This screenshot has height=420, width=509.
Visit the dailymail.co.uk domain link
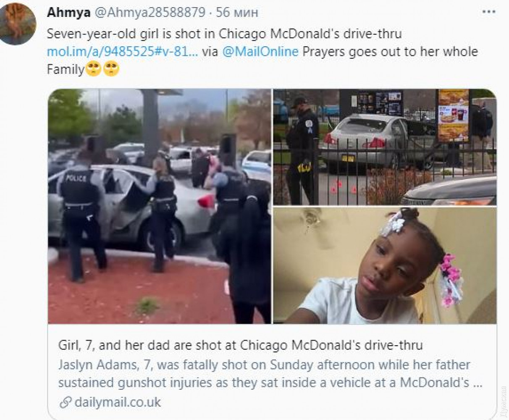pyautogui.click(x=118, y=402)
